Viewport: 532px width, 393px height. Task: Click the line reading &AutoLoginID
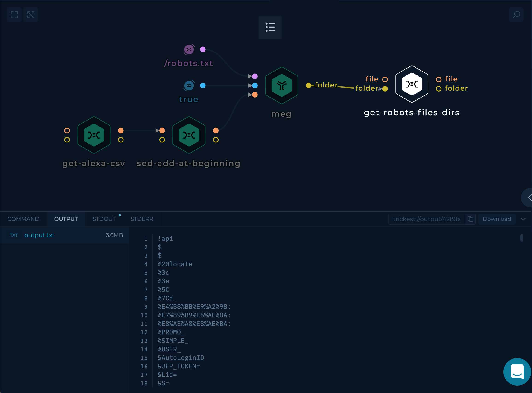(181, 358)
